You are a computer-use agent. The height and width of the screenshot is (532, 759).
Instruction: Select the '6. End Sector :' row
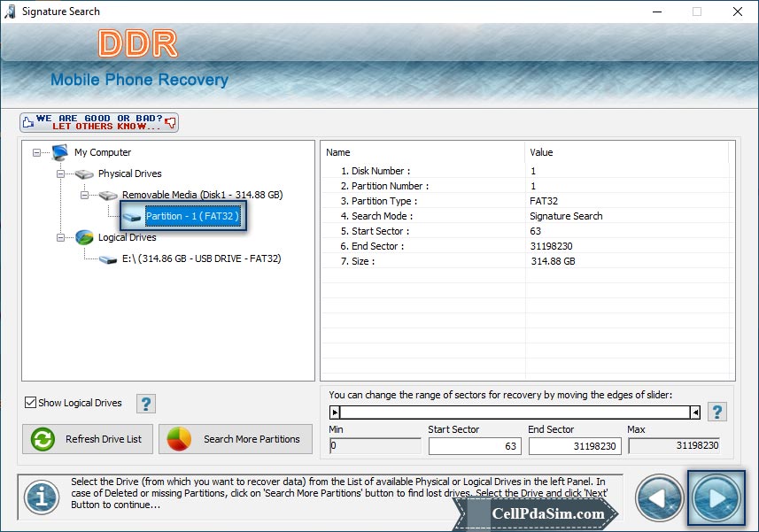[525, 246]
